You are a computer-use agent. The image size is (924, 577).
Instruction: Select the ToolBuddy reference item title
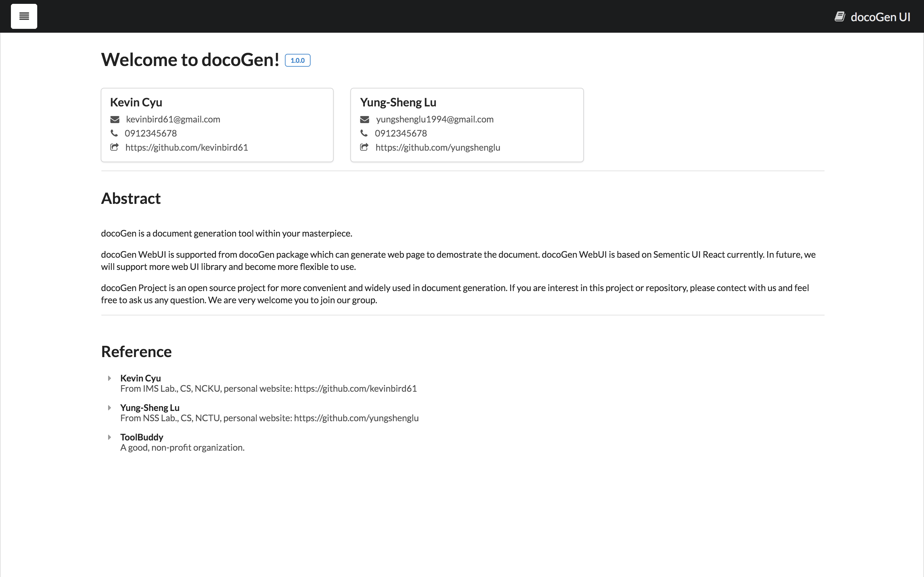(x=142, y=437)
